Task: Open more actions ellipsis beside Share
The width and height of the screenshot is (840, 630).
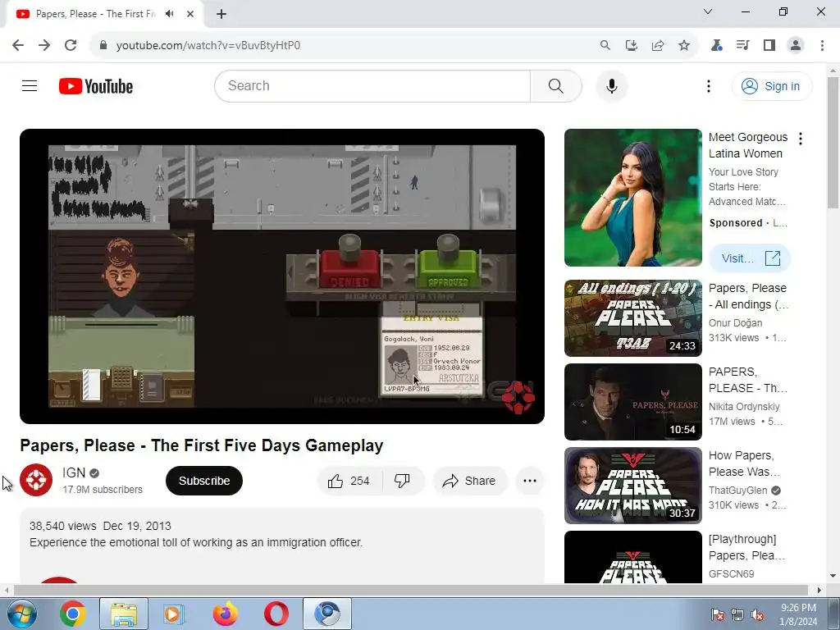Action: click(529, 481)
